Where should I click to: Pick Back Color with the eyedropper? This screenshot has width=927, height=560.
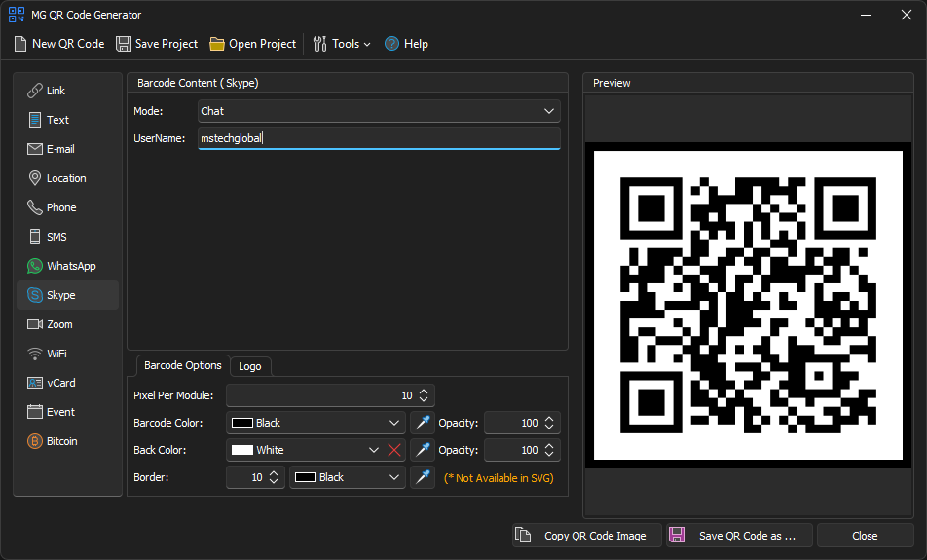[x=423, y=450]
